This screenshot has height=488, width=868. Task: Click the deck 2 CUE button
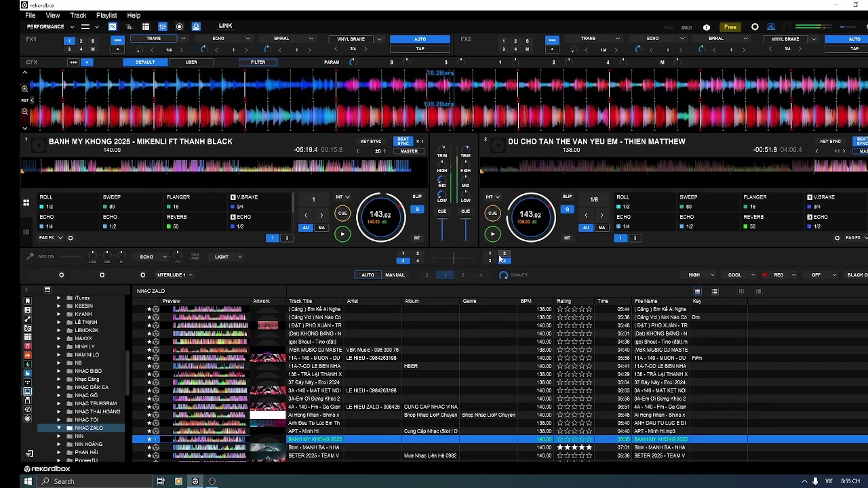click(492, 213)
